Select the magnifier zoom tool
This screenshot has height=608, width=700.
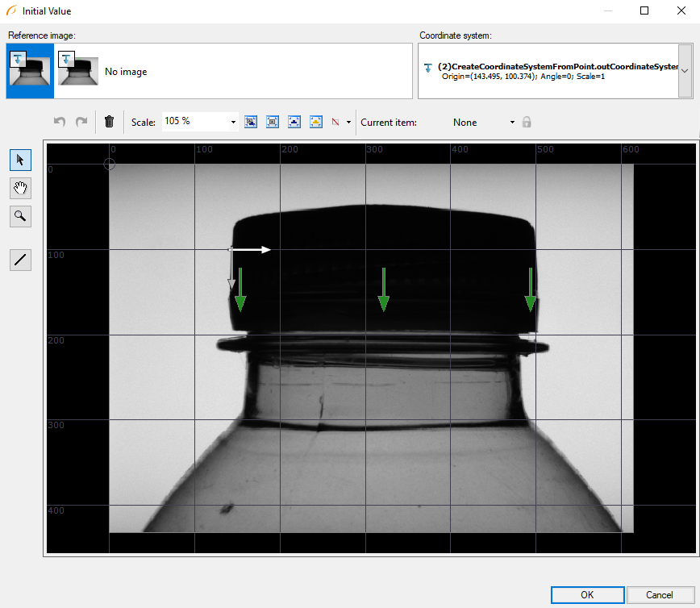pyautogui.click(x=20, y=215)
